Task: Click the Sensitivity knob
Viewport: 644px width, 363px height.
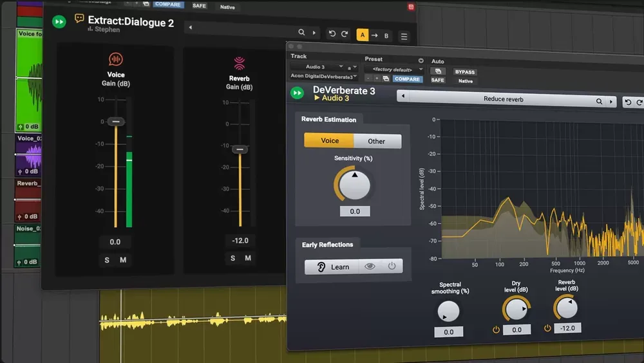Action: (x=354, y=185)
